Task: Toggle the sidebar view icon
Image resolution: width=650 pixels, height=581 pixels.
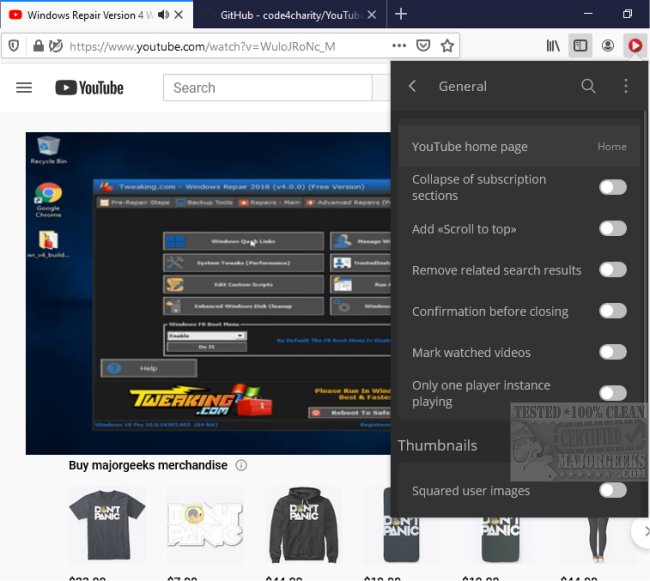Action: pyautogui.click(x=580, y=45)
